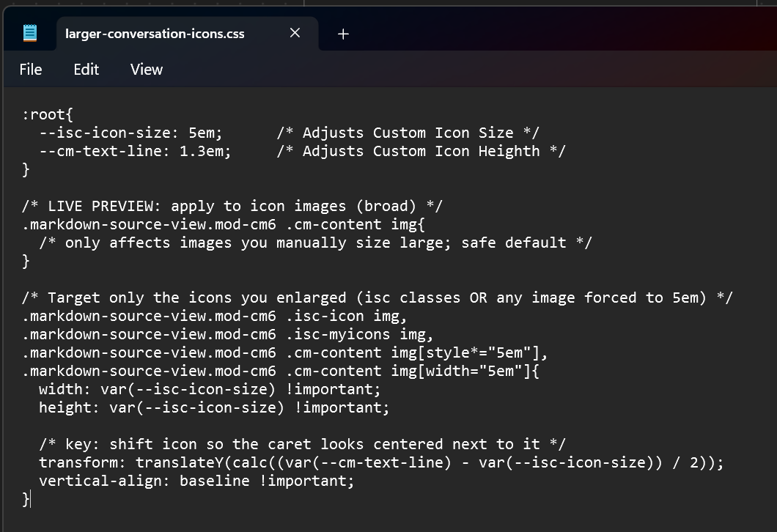The image size is (777, 532).
Task: Open the View menu
Action: pyautogui.click(x=146, y=69)
